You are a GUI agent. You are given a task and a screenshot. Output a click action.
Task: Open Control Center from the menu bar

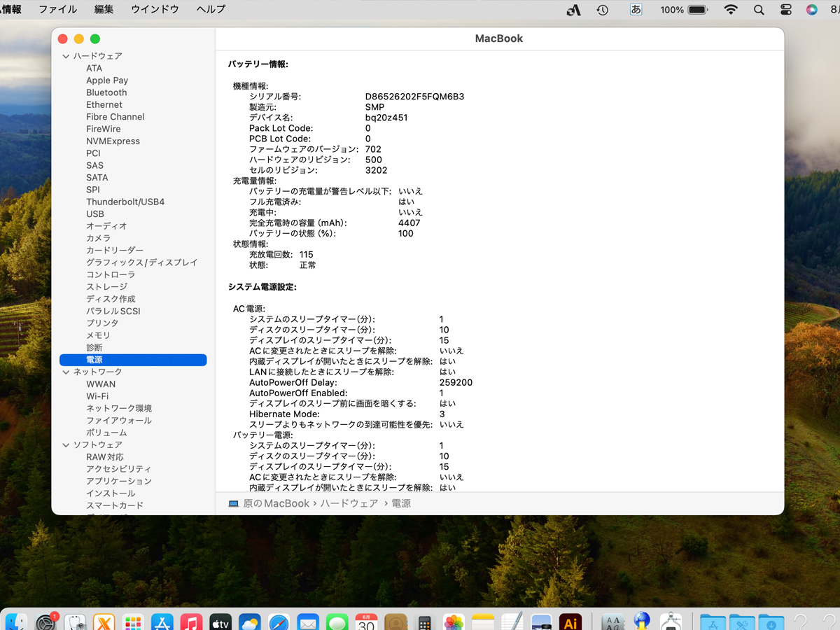785,10
